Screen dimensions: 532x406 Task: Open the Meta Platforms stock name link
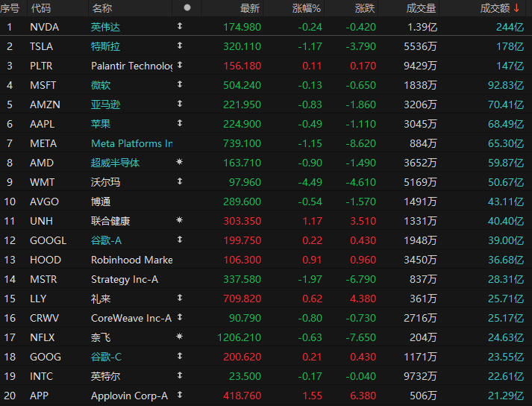tap(131, 143)
